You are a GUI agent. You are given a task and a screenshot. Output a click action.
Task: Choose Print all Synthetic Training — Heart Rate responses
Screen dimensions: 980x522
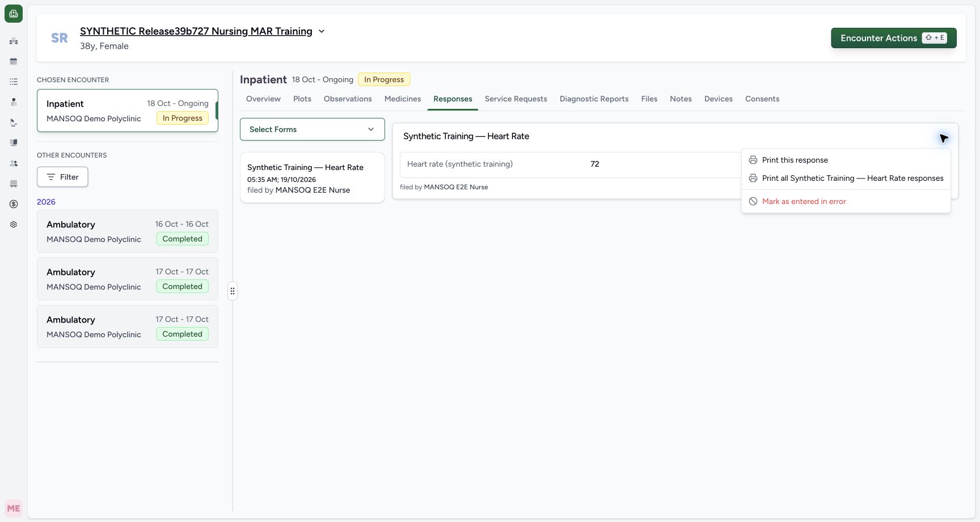point(846,178)
